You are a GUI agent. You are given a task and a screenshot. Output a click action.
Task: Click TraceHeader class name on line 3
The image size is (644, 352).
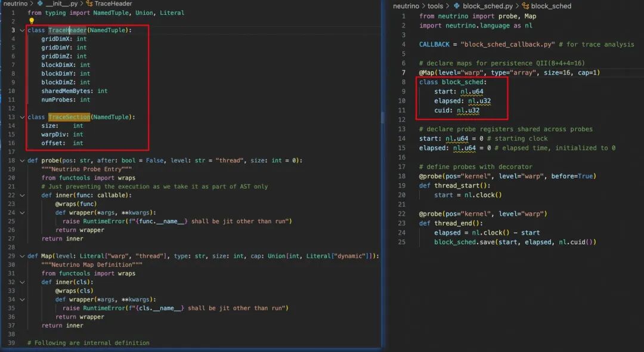pos(67,30)
